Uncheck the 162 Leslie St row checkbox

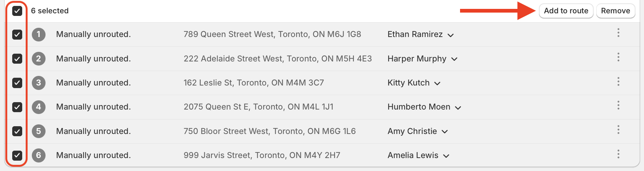click(x=17, y=83)
